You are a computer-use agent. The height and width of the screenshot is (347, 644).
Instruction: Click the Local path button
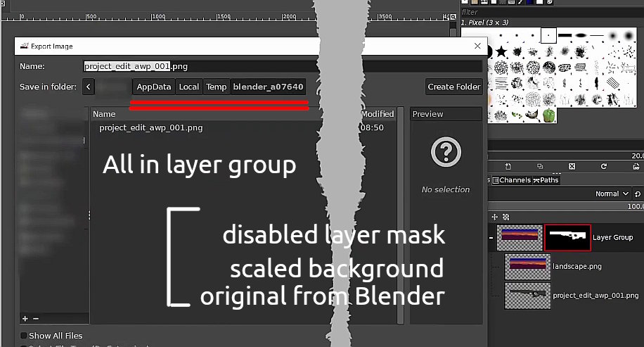tap(189, 87)
